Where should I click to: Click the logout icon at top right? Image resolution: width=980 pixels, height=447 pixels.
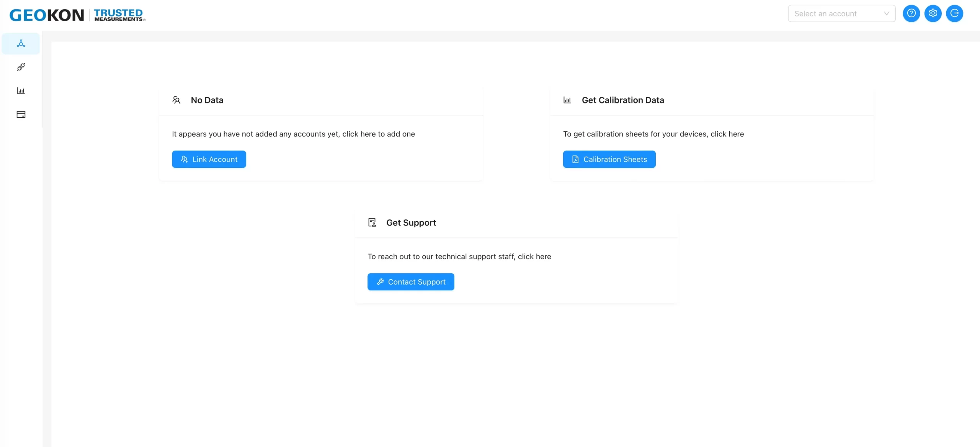[954, 14]
